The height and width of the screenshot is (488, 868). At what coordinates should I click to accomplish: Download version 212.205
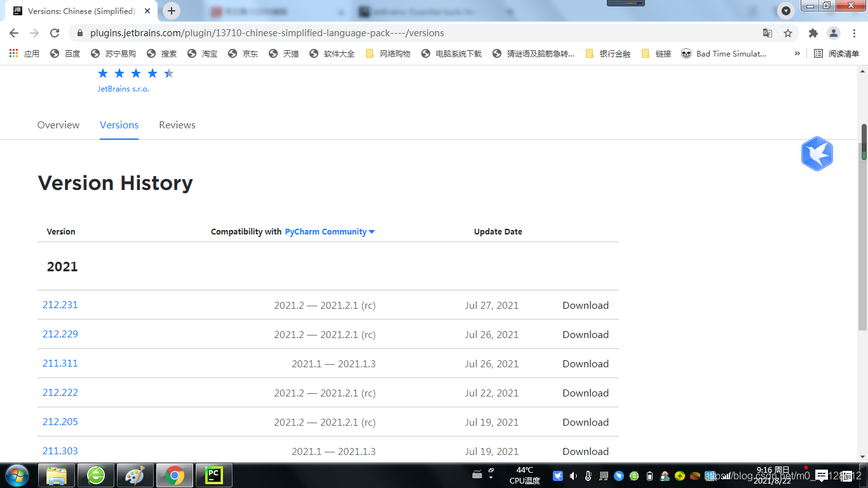[585, 423]
